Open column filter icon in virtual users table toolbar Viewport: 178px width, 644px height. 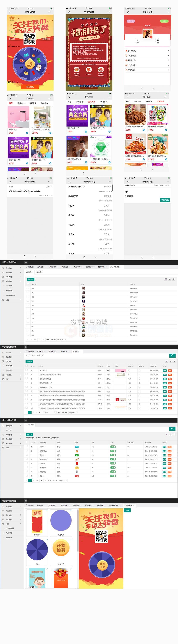click(166, 279)
